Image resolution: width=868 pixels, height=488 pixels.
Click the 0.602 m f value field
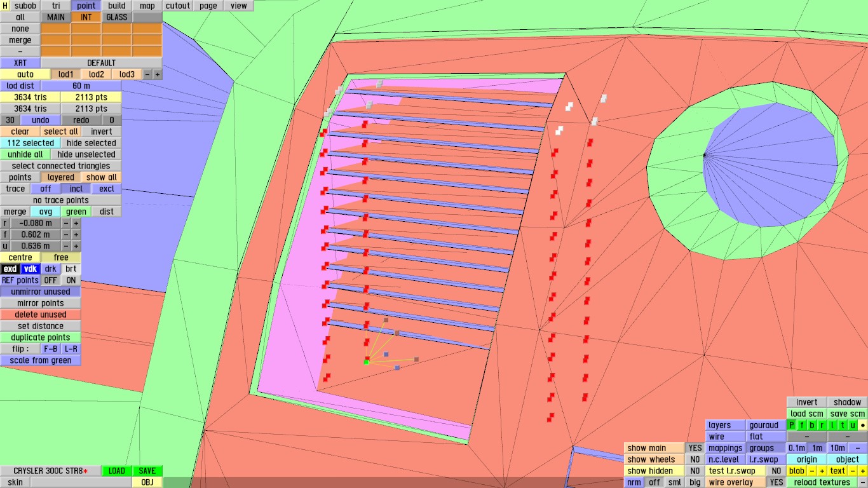[x=36, y=234]
